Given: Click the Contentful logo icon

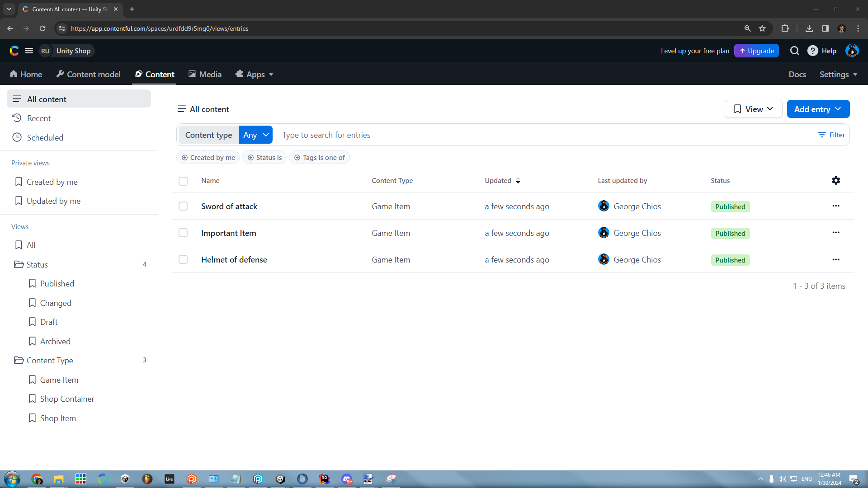Looking at the screenshot, I should (x=14, y=51).
